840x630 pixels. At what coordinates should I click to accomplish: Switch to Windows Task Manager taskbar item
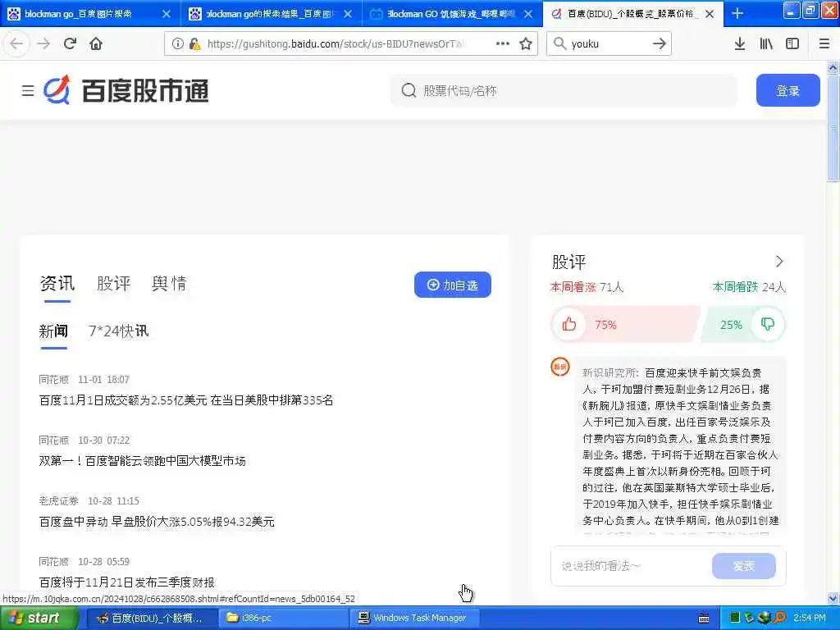[416, 618]
